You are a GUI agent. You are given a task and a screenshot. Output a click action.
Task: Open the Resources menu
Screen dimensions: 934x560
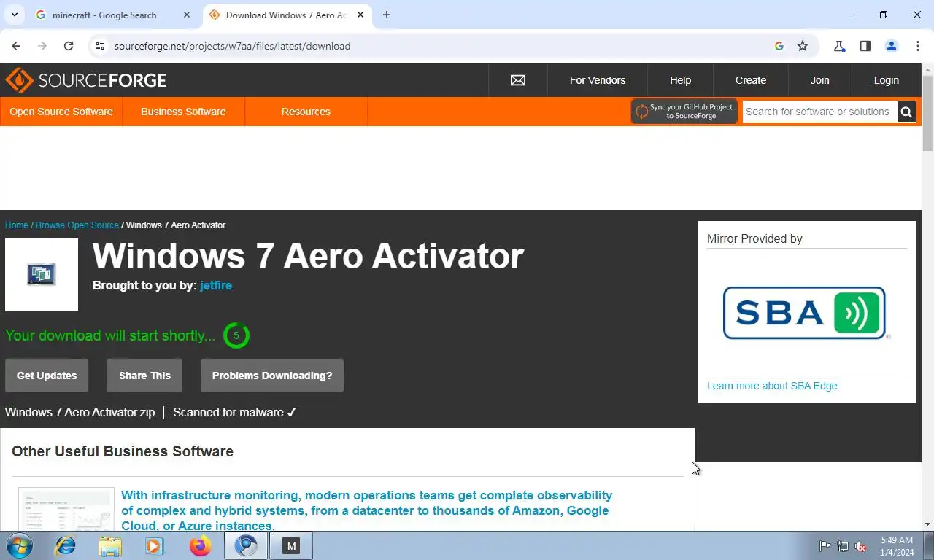(306, 112)
